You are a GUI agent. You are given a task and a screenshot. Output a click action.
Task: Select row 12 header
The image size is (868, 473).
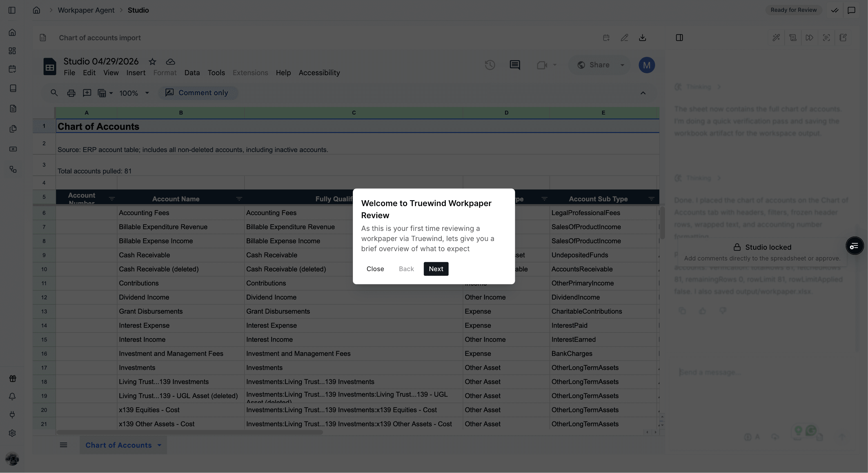(x=44, y=298)
